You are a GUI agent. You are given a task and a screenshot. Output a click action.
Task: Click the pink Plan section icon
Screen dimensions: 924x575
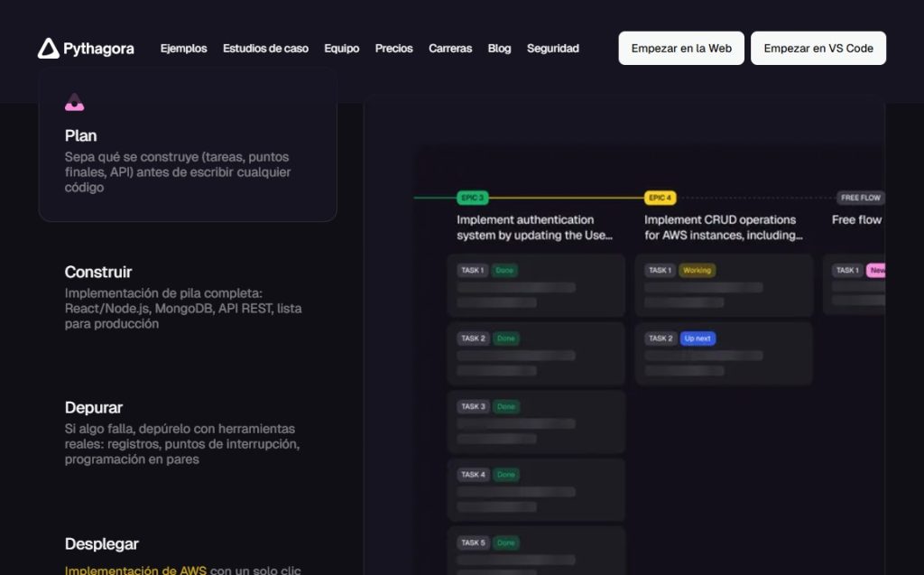tap(74, 103)
